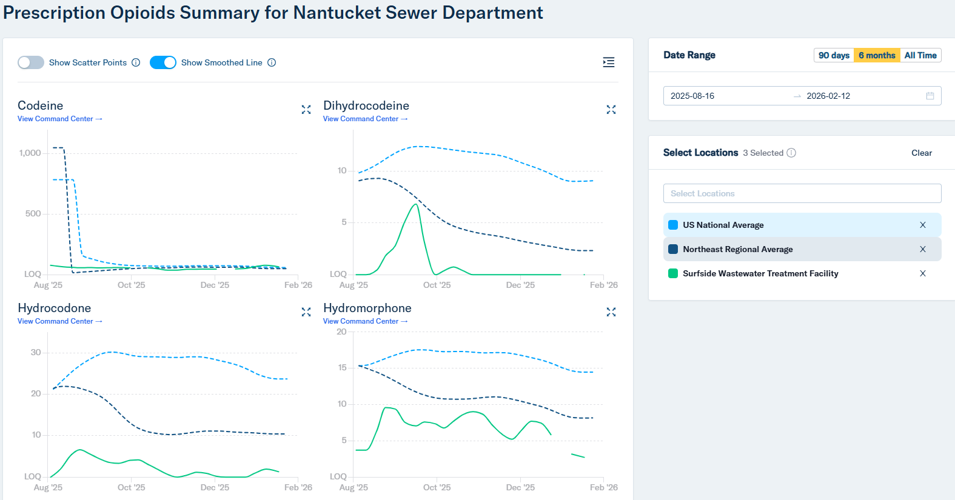Expand the Hydrocodone chart to fullscreen
The image size is (955, 500).
[x=306, y=312]
